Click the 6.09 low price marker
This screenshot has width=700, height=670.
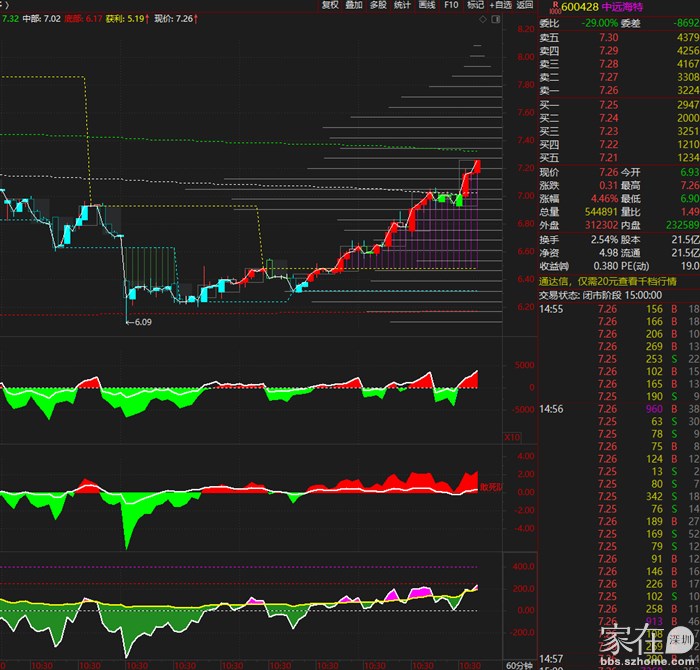pyautogui.click(x=141, y=322)
